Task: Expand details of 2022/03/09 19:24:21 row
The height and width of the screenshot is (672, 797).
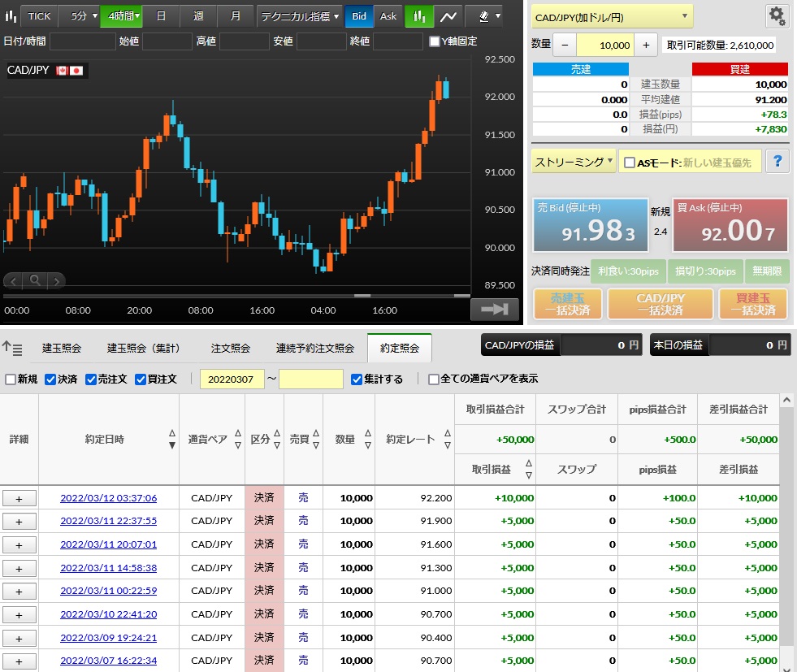Action: coord(19,639)
